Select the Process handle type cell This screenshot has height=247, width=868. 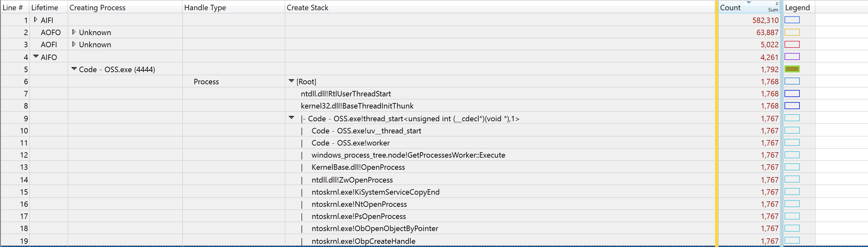click(206, 82)
